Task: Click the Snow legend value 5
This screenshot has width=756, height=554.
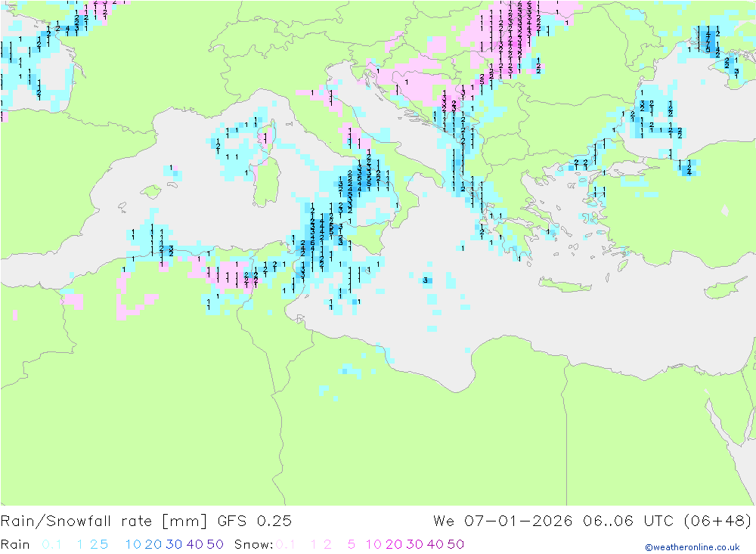Action: (352, 544)
